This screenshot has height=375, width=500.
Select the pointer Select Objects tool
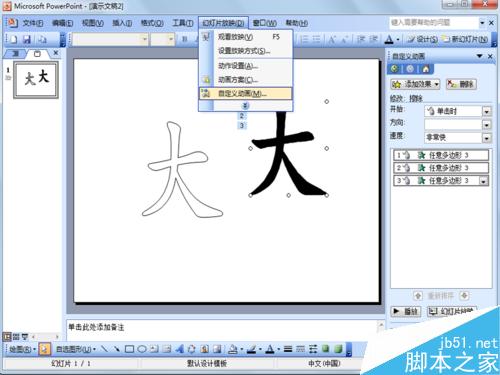click(44, 349)
